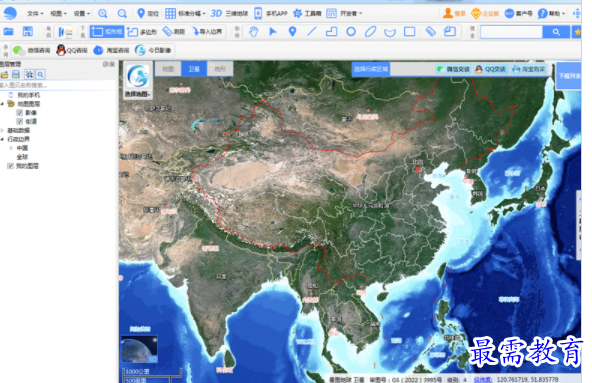Select the circle drawing tool
Viewport: 592px width, 383px height.
click(x=351, y=32)
